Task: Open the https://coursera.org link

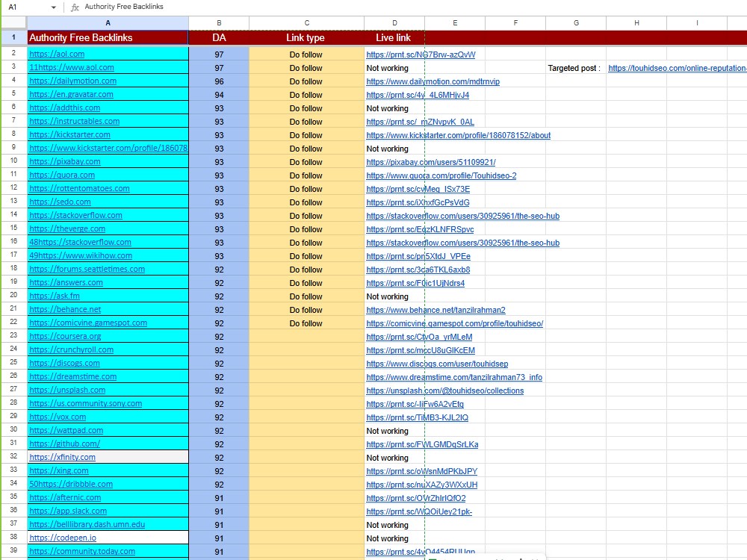Action: (65, 336)
